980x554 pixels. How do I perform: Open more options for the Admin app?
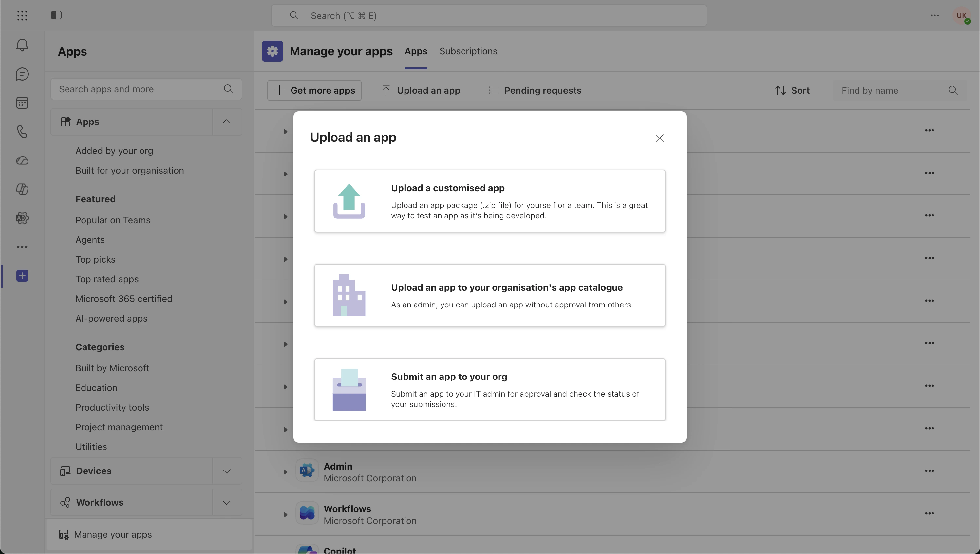tap(929, 471)
